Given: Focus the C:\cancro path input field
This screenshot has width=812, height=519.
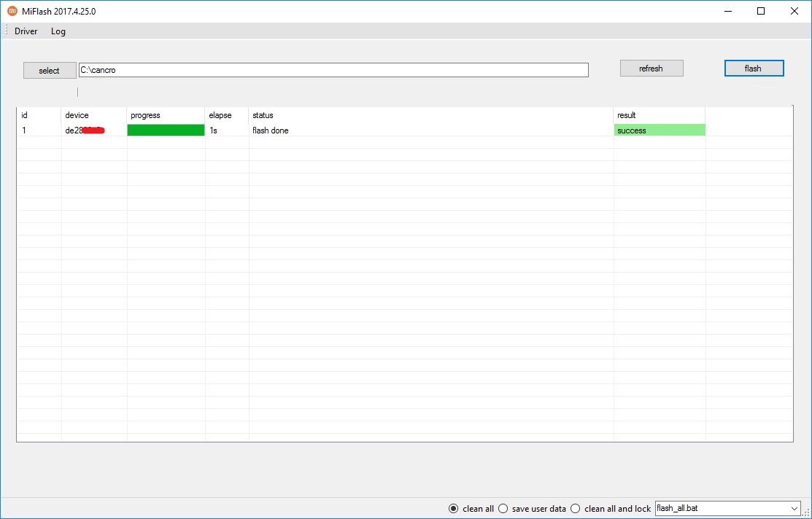Looking at the screenshot, I should pos(333,70).
